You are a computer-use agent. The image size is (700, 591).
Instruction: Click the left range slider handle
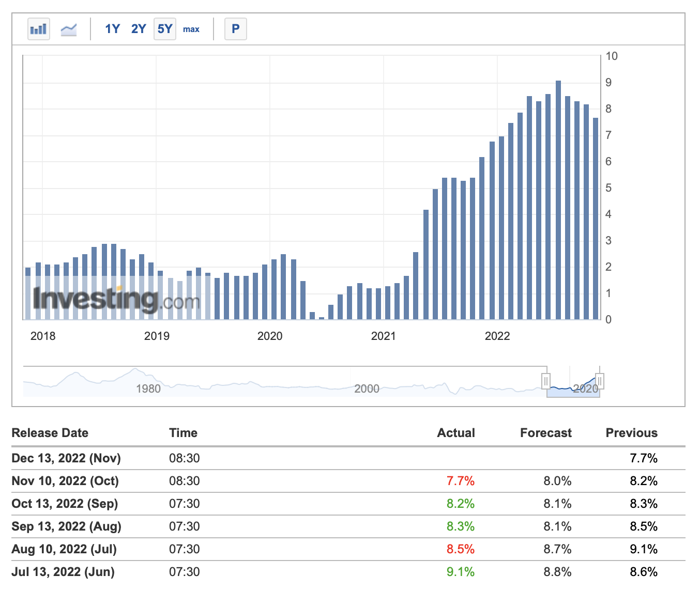click(x=546, y=381)
